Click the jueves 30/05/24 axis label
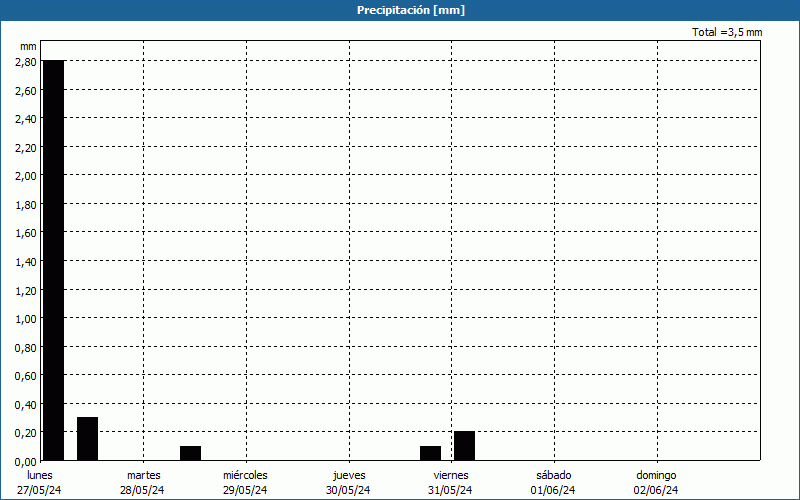Image resolution: width=800 pixels, height=500 pixels. (x=349, y=483)
